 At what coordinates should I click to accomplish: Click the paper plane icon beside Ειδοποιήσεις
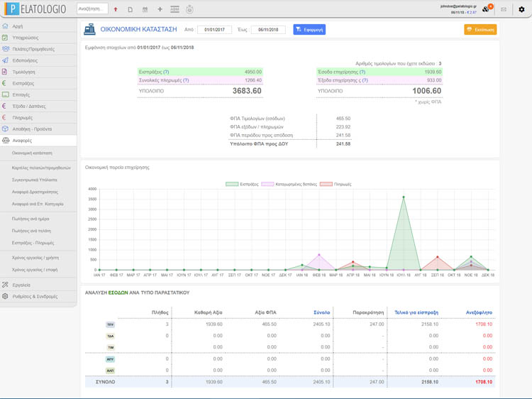click(5, 60)
